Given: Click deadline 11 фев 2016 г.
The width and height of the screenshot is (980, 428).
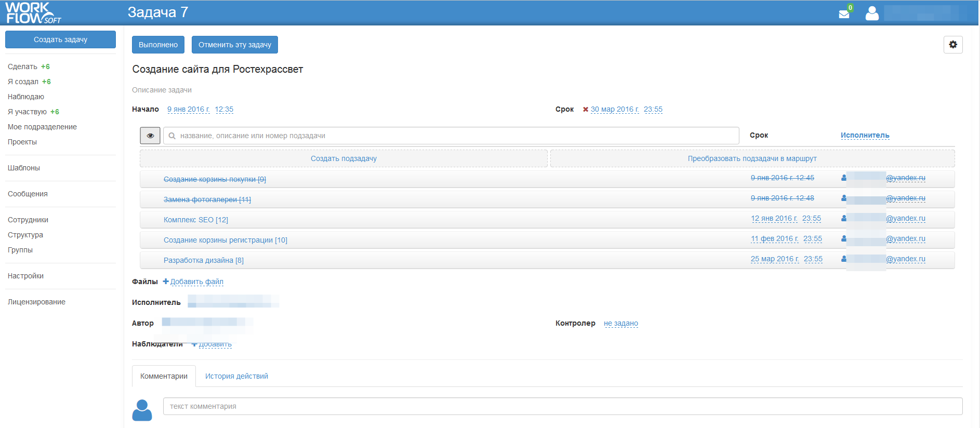Looking at the screenshot, I should pyautogui.click(x=775, y=238).
